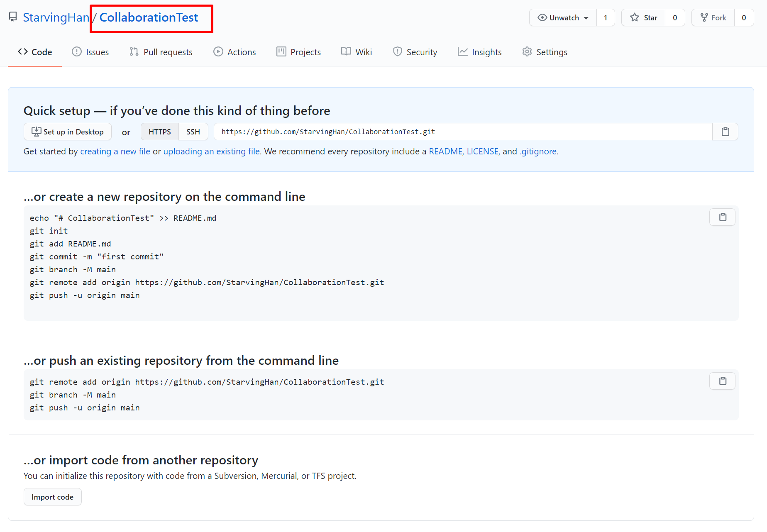Screen dimensions: 767x532
Task: Open the stargazers count beside Star
Action: click(675, 17)
